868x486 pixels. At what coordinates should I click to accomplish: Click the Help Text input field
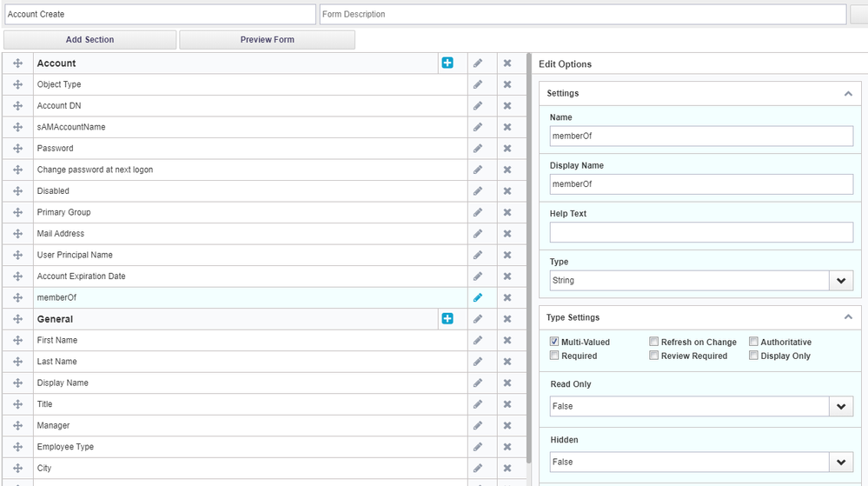click(701, 232)
